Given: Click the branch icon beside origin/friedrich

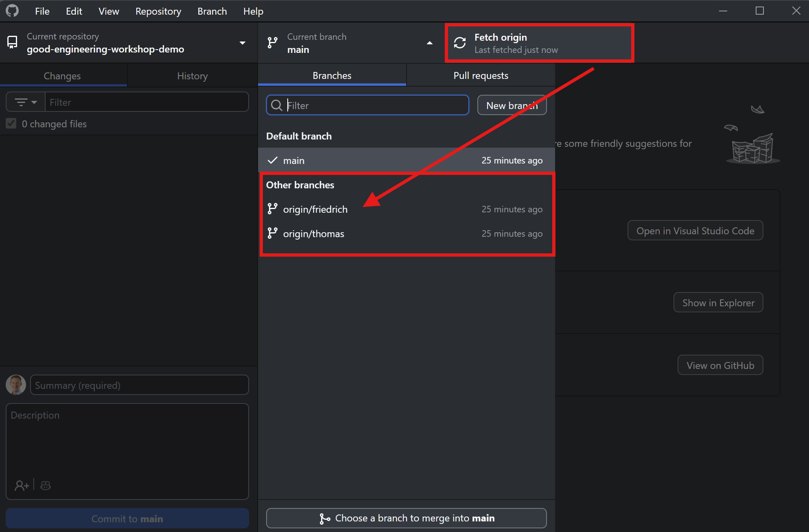Looking at the screenshot, I should click(x=272, y=209).
